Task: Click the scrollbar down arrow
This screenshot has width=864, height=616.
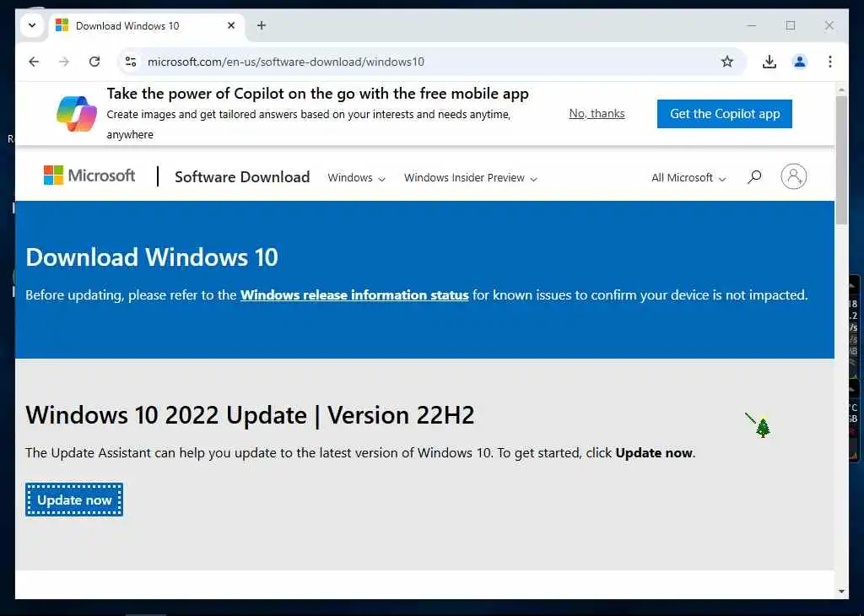Action: click(841, 592)
